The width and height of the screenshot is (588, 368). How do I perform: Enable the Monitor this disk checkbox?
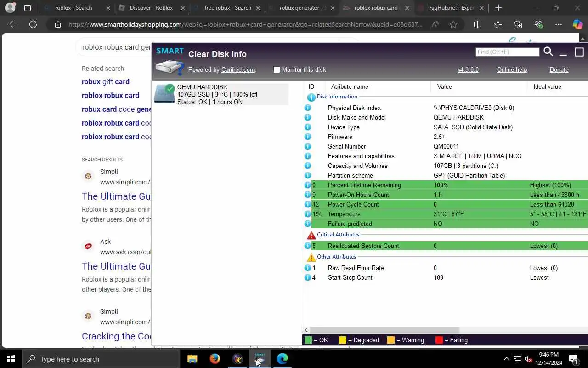(x=277, y=69)
